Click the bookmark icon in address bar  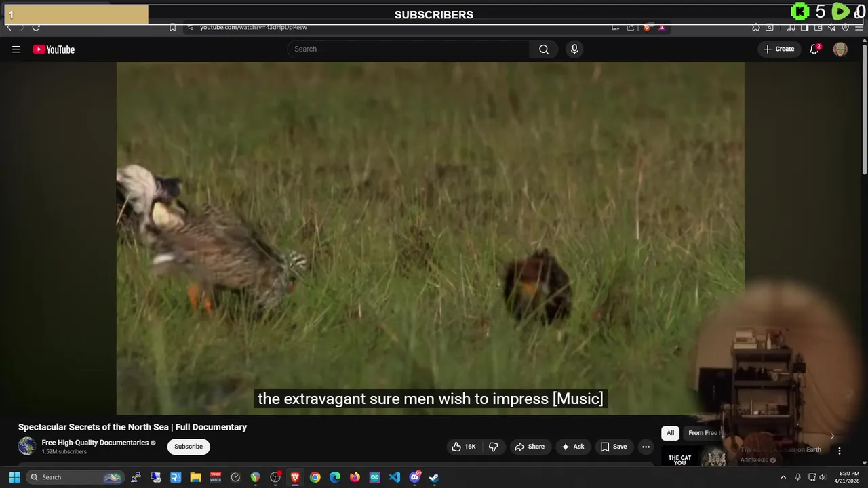coord(172,27)
